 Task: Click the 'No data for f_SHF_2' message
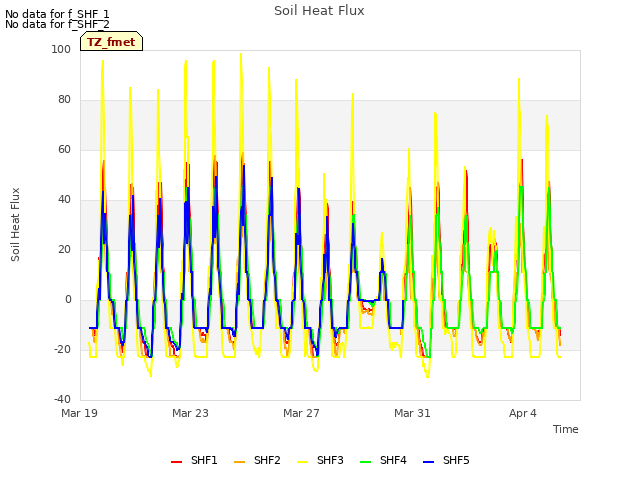[x=57, y=24]
